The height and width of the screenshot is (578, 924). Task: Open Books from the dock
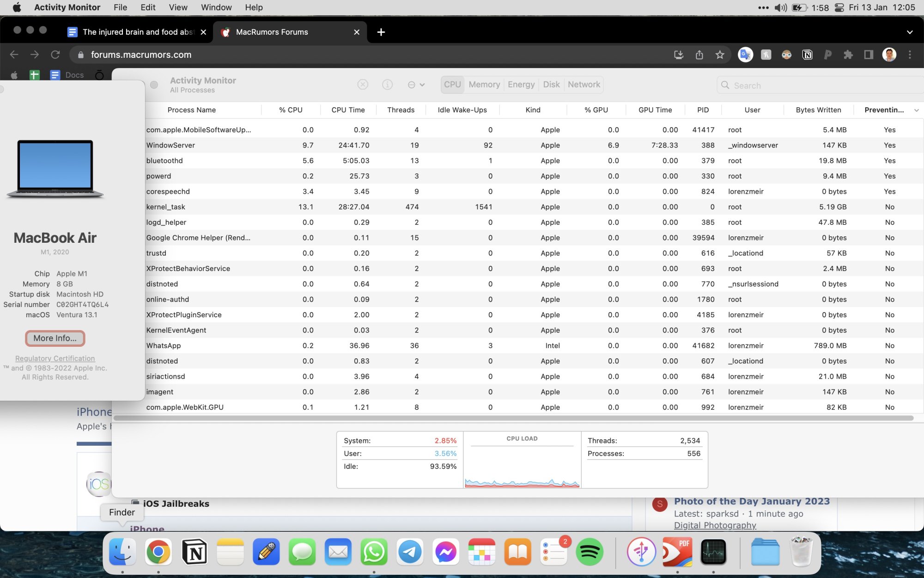517,552
